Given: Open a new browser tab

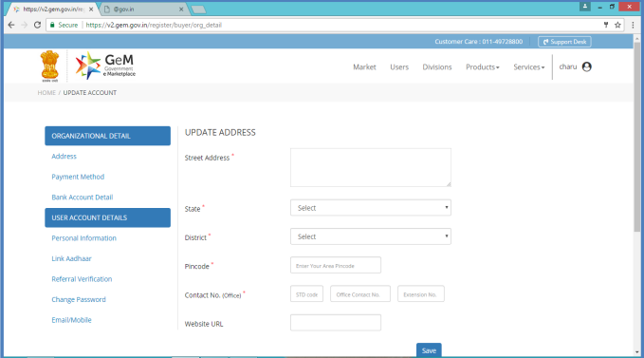Looking at the screenshot, I should tap(198, 9).
